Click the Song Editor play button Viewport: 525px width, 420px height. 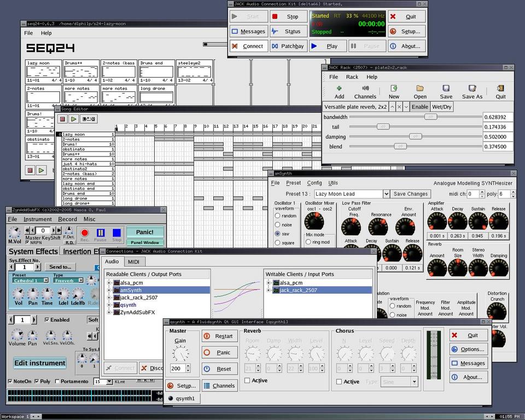pyautogui.click(x=74, y=119)
